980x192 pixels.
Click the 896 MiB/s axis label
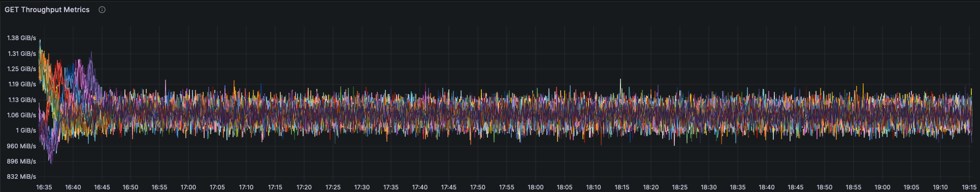pyautogui.click(x=21, y=162)
